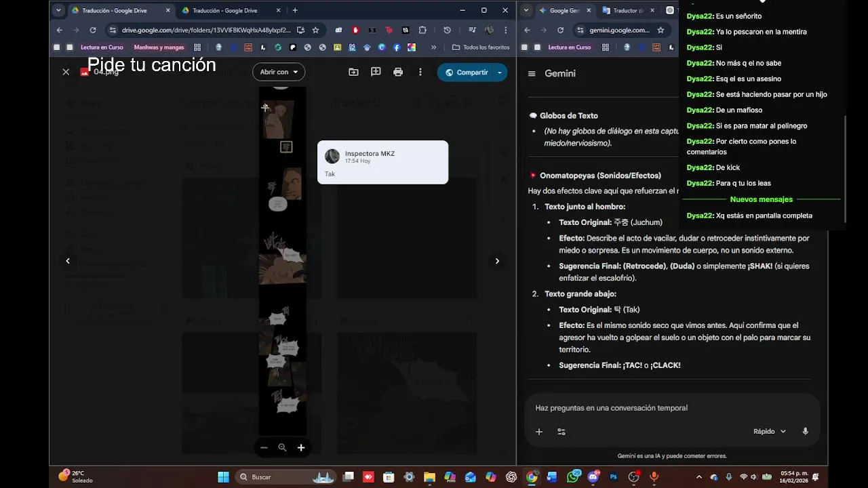The image size is (868, 488).
Task: Switch to first 'Traducción - Google Drive' tab
Action: click(115, 10)
